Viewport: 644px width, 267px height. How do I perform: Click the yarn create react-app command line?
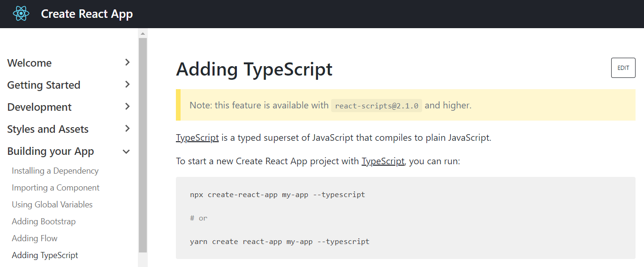(x=280, y=242)
